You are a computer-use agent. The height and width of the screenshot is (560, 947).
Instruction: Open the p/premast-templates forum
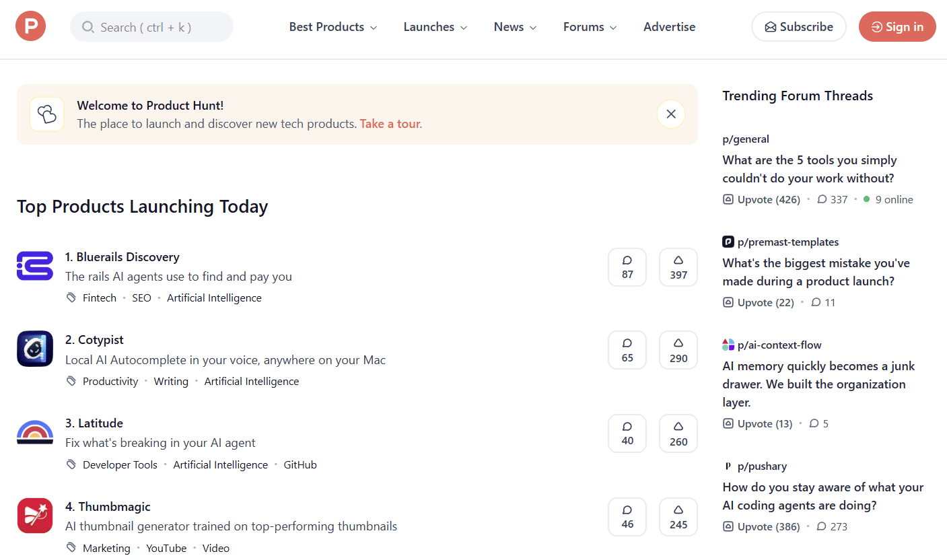[788, 242]
